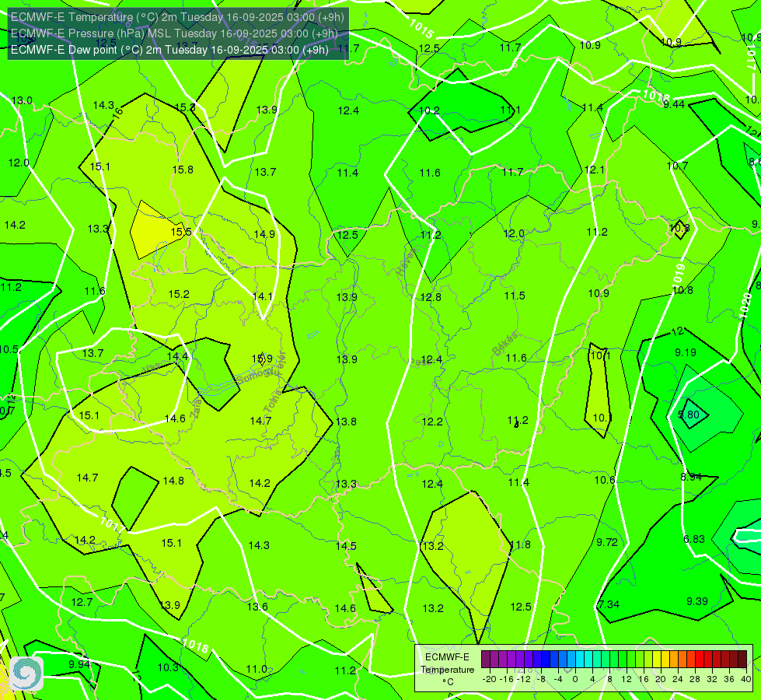The image size is (761, 700).
Task: Click the 12.2 temperature value
Action: 432,422
